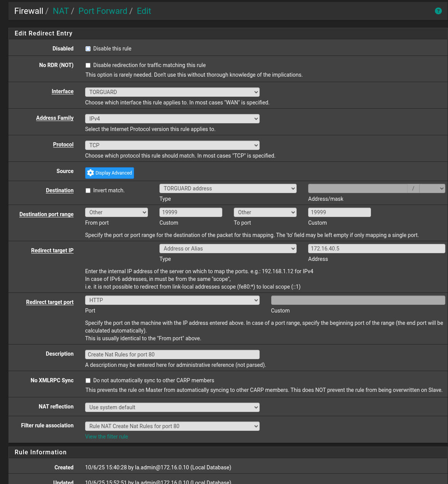Viewport: 448px width, 484px height.
Task: Navigate to Port Forward breadcrumb link
Action: 102,11
